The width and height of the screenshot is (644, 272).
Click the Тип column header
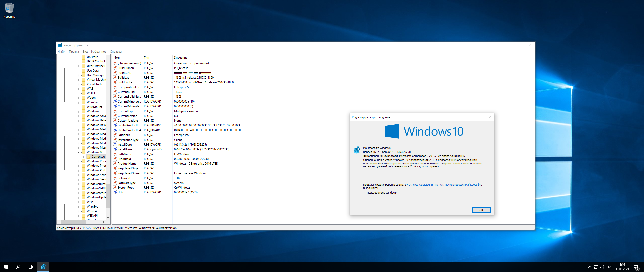tap(157, 58)
